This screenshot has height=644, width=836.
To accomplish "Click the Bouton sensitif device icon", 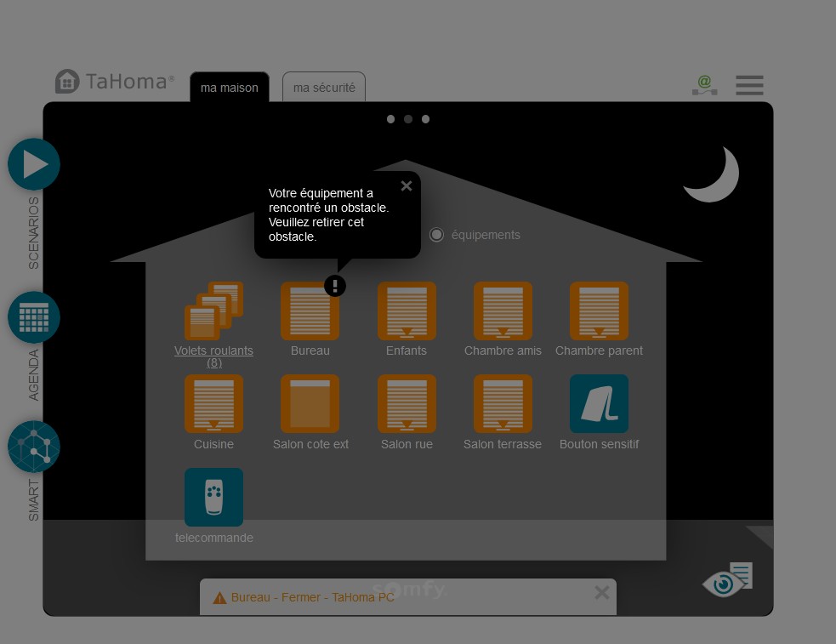I will tap(599, 404).
